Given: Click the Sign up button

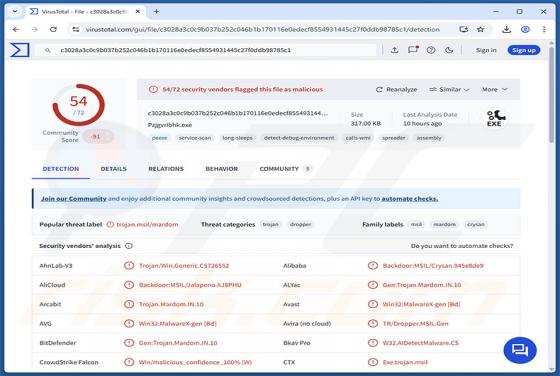Looking at the screenshot, I should pyautogui.click(x=524, y=50).
